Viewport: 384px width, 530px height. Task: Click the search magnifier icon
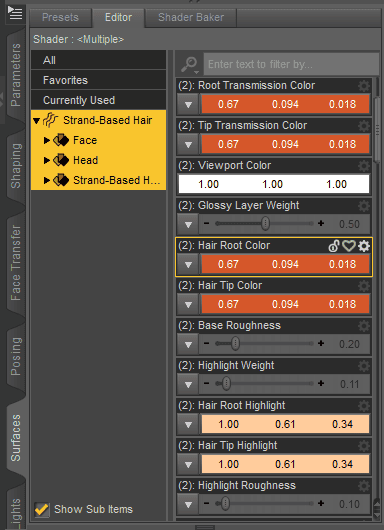[189, 64]
